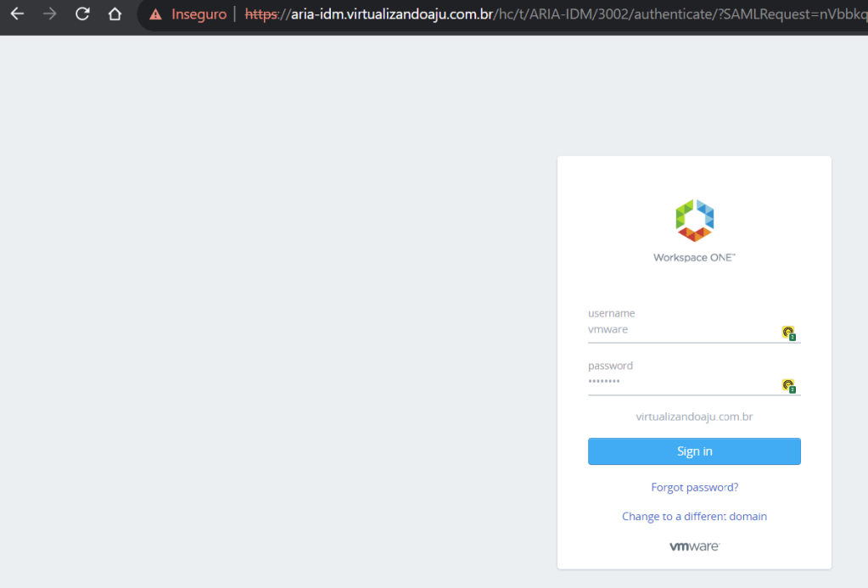The image size is (868, 588).
Task: Focus the password input field
Action: pos(679,383)
